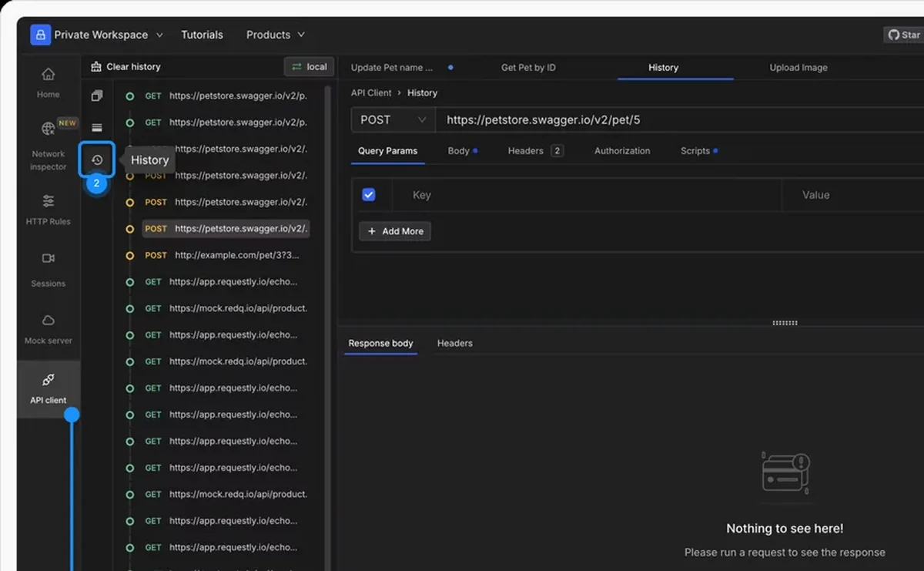This screenshot has height=571, width=924.
Task: Open Tutorials in the top bar
Action: (202, 35)
